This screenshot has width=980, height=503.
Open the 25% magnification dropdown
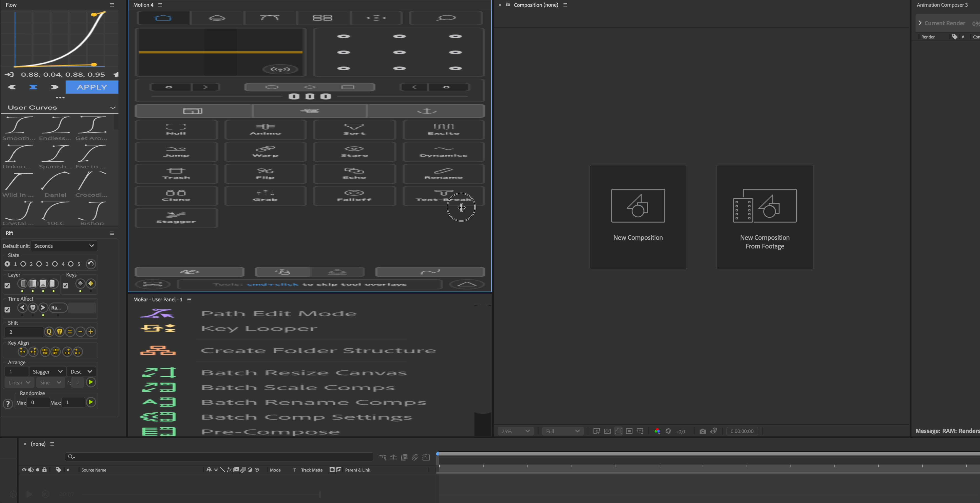515,431
